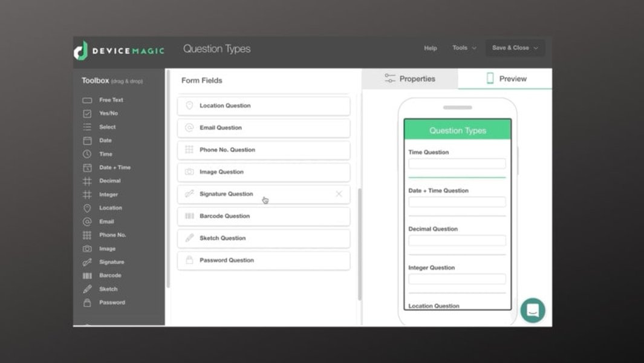Select the Select list toolbox icon
Screen dimensions: 644x363
tap(87, 127)
